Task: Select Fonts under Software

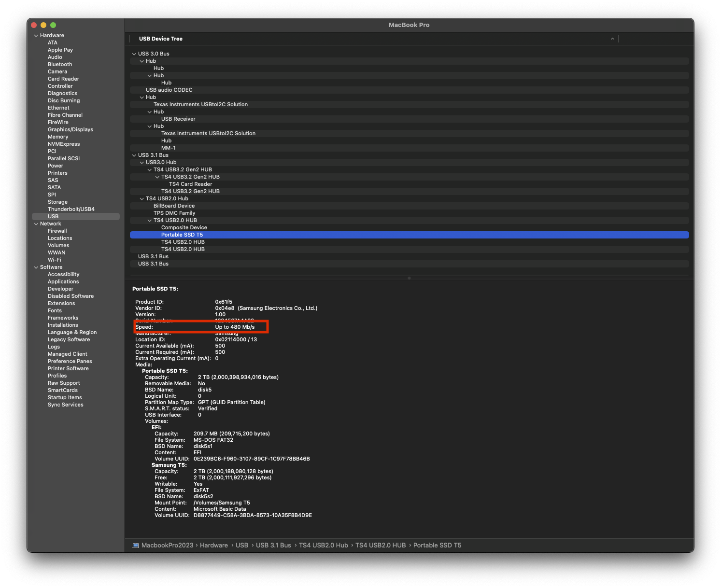Action: tap(55, 310)
